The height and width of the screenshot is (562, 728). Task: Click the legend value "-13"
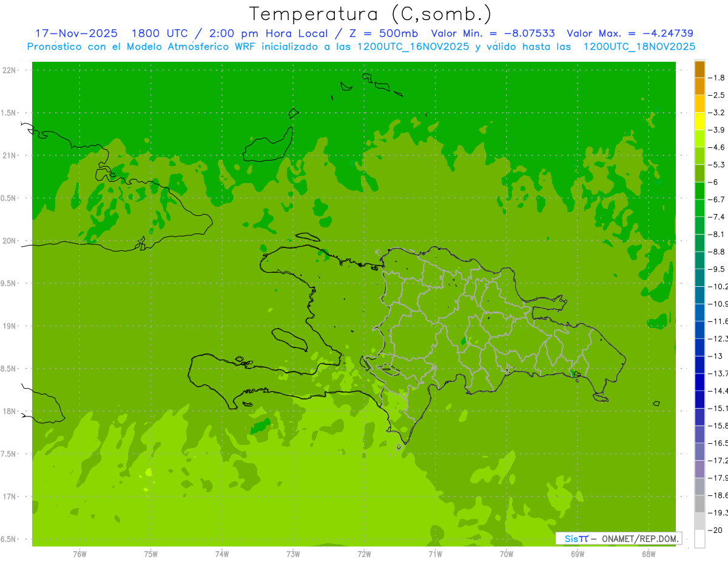click(x=715, y=356)
